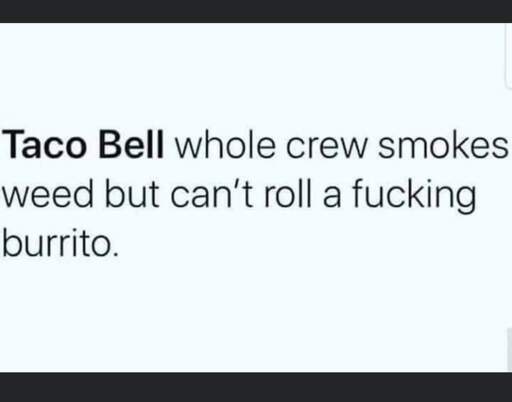Click the blank area above the post text
The width and height of the screenshot is (512, 402).
tap(253, 73)
